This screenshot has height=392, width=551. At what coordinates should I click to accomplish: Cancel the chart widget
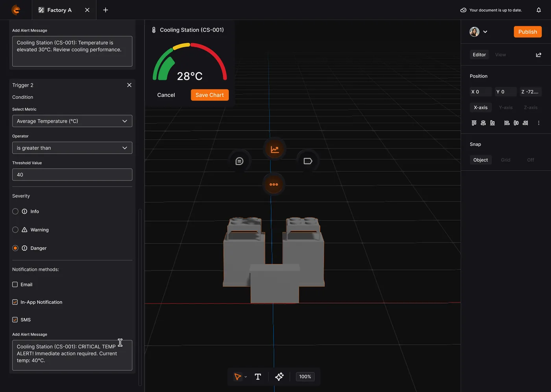(166, 95)
